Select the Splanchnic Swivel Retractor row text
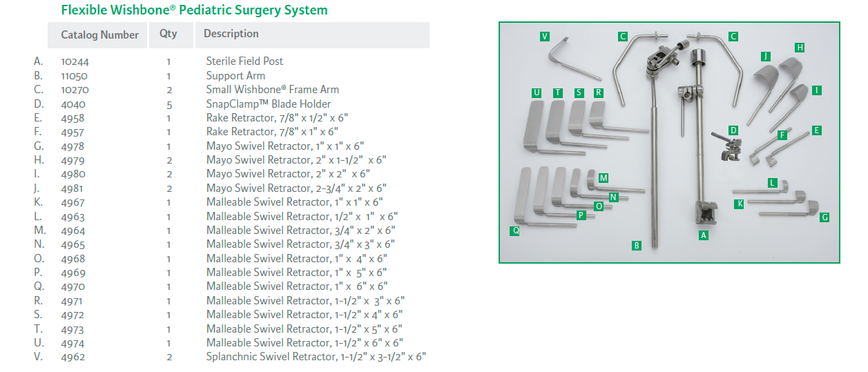The height and width of the screenshot is (372, 868). pos(316,357)
